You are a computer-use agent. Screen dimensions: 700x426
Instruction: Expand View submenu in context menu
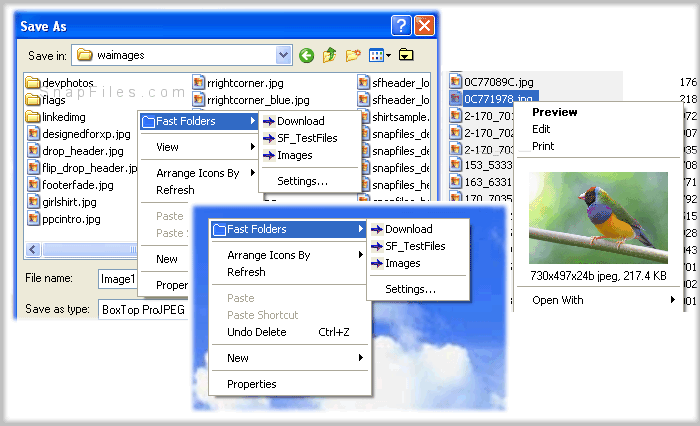[x=199, y=147]
